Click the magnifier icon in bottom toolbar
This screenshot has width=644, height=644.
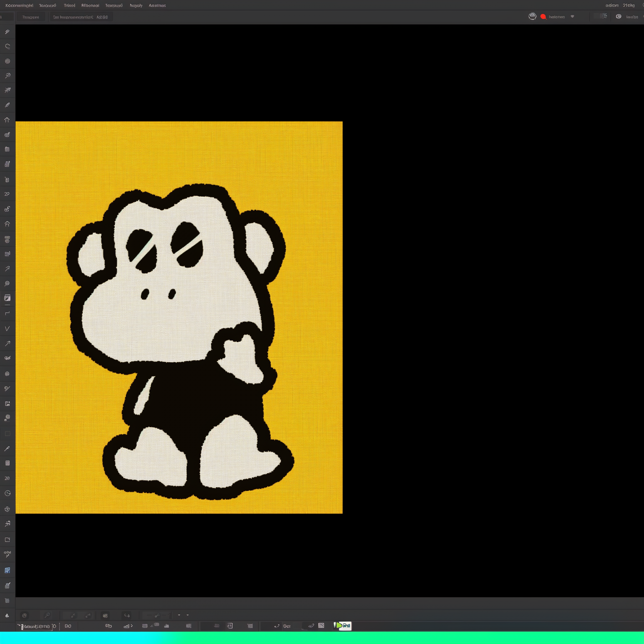pyautogui.click(x=47, y=615)
